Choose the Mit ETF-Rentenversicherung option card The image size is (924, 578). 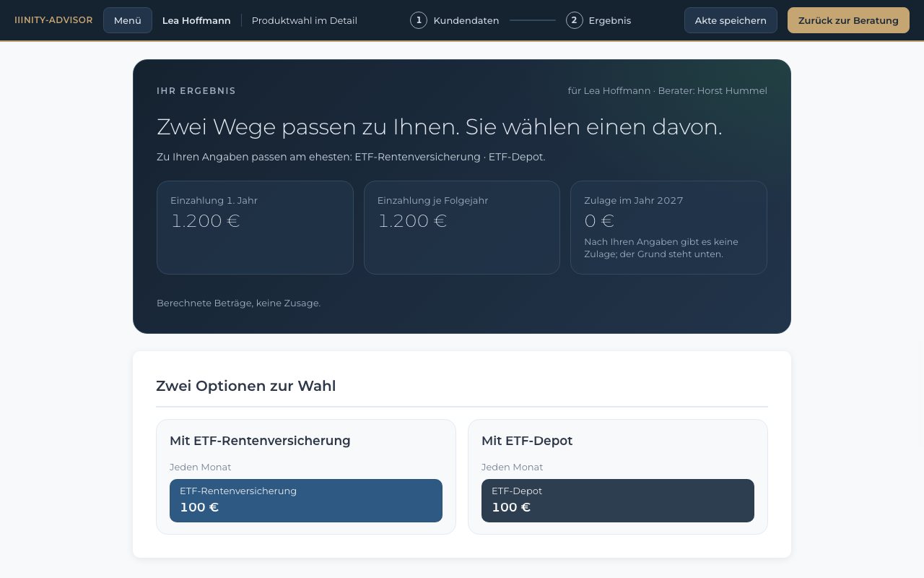[x=306, y=477]
